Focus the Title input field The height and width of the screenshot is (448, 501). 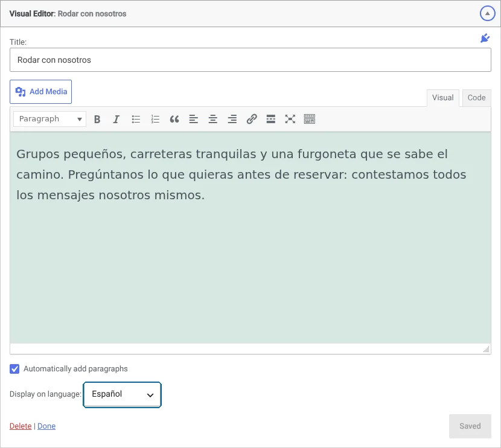[250, 60]
